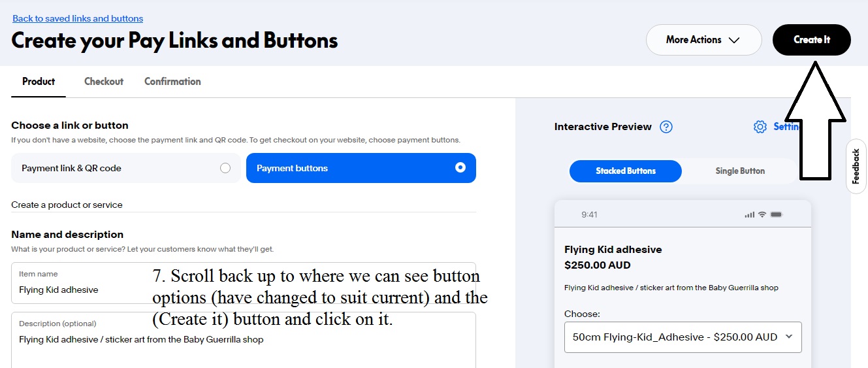This screenshot has height=368, width=868.
Task: Expand the 50cm Flying-Kid_Adhesive choice dropdown
Action: pos(683,337)
